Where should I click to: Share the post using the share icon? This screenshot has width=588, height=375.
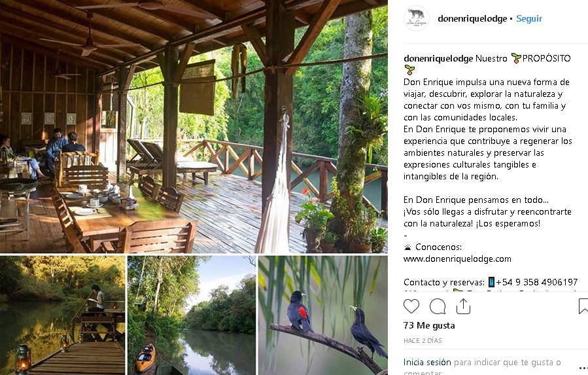463,306
